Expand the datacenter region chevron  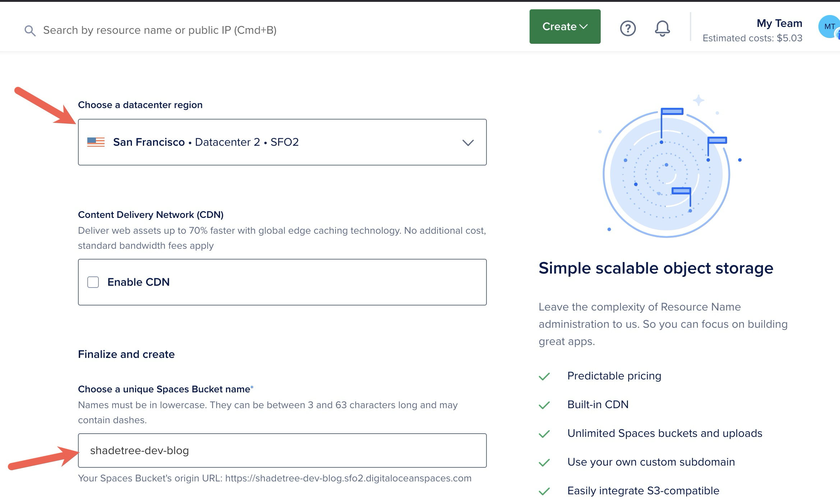tap(468, 143)
